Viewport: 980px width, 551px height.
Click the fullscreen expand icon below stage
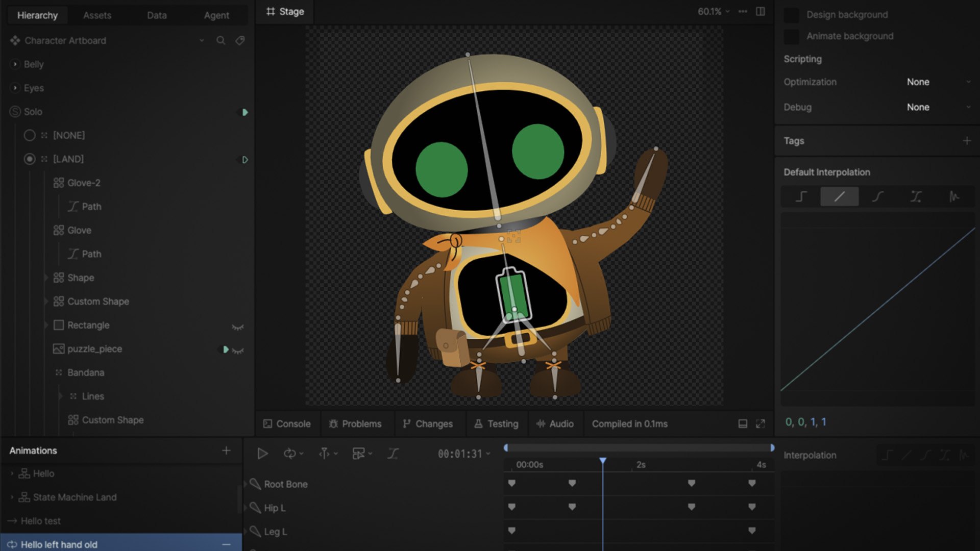[761, 424]
